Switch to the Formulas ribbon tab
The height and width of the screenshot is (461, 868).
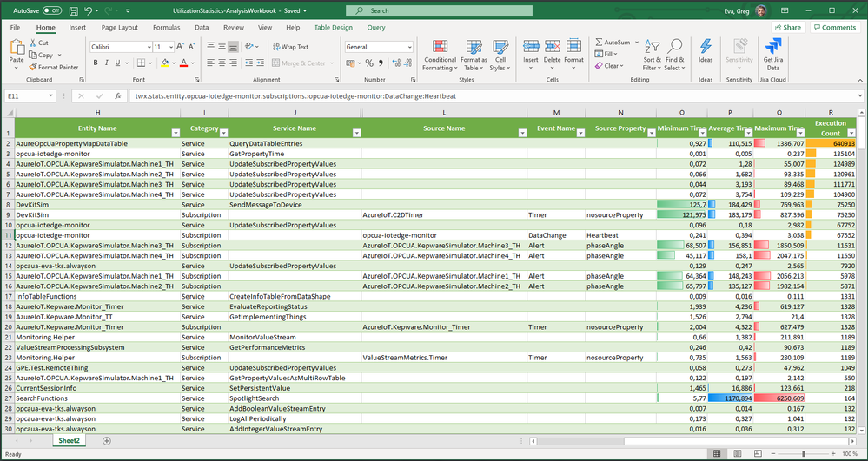click(166, 27)
